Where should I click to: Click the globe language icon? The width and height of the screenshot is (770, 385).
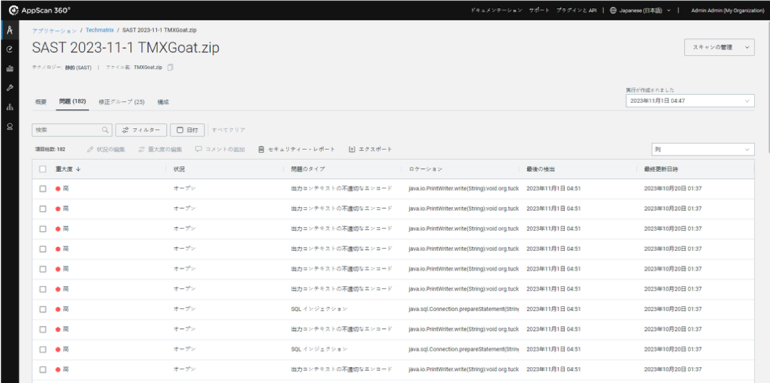pyautogui.click(x=613, y=10)
